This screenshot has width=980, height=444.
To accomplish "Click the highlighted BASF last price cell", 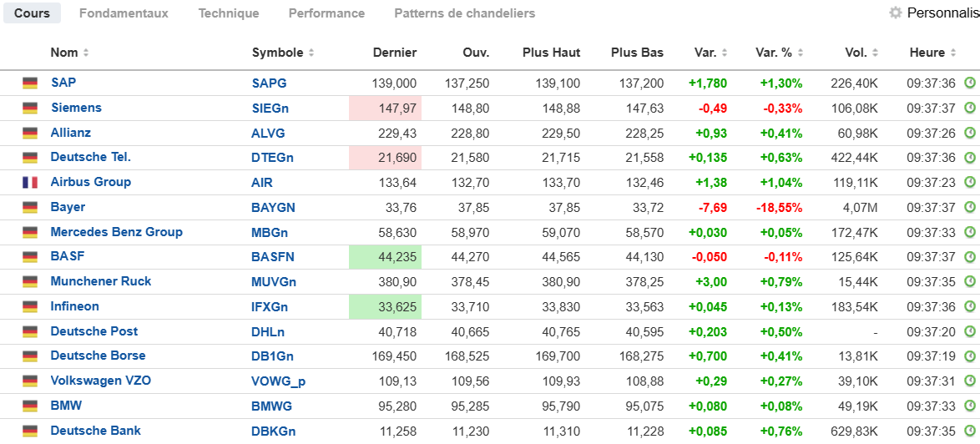I will 386,257.
